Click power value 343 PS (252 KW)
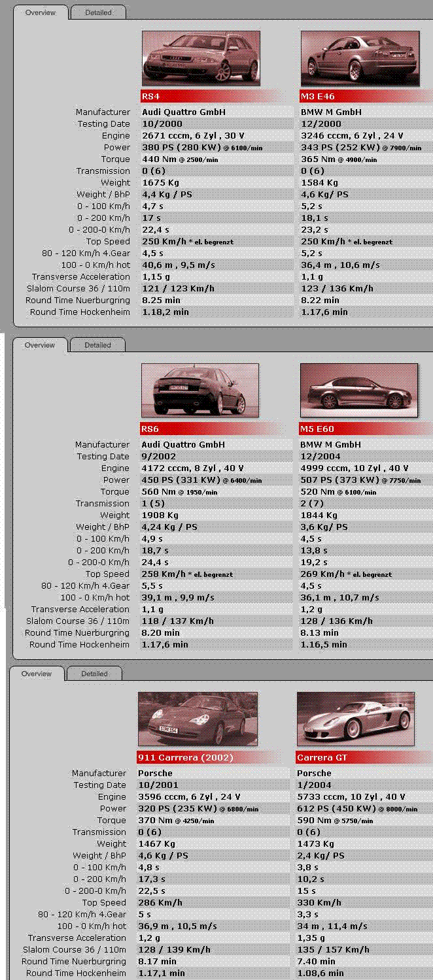 pyautogui.click(x=361, y=148)
